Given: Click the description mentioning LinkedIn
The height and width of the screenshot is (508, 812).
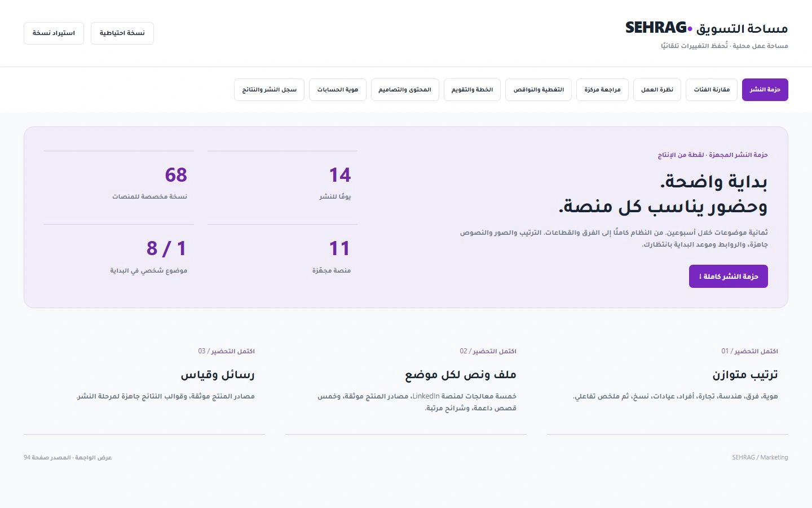Looking at the screenshot, I should pyautogui.click(x=417, y=402).
